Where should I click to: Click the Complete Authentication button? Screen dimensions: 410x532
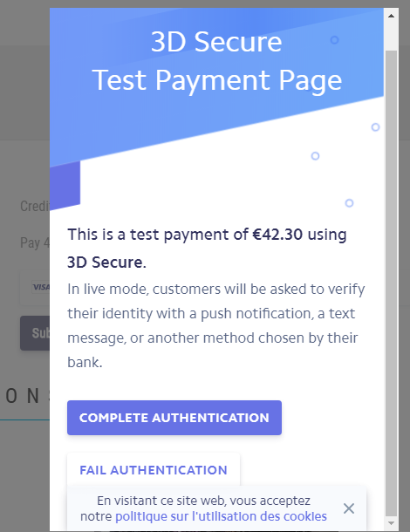174,418
